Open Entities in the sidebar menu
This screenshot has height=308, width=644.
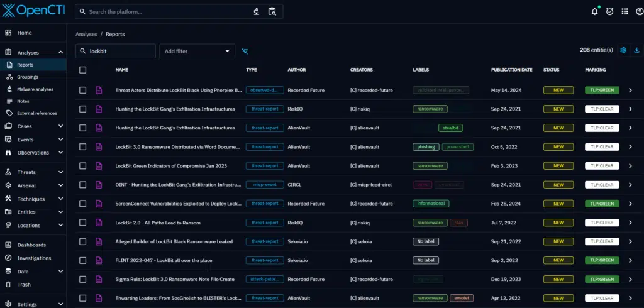[x=33, y=212]
